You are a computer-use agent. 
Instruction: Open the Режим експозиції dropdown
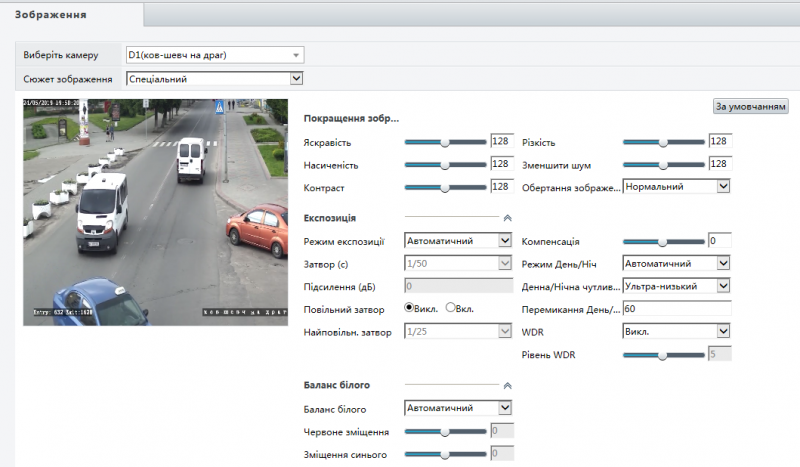pos(458,241)
